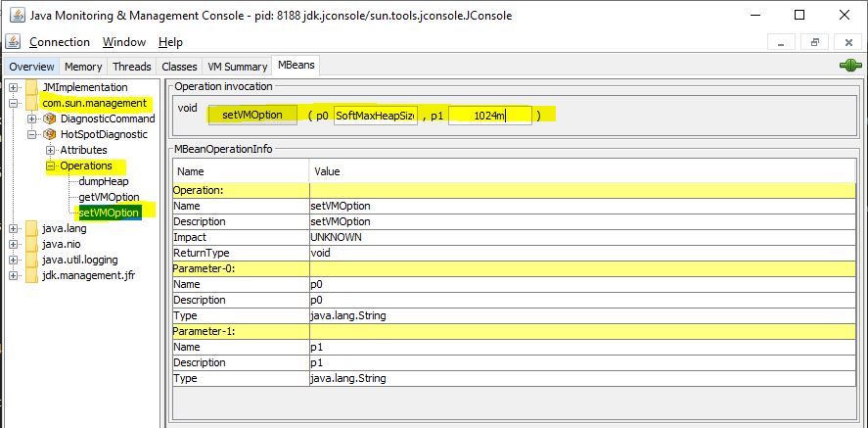Click the green connection status icon
The width and height of the screenshot is (868, 428).
850,66
